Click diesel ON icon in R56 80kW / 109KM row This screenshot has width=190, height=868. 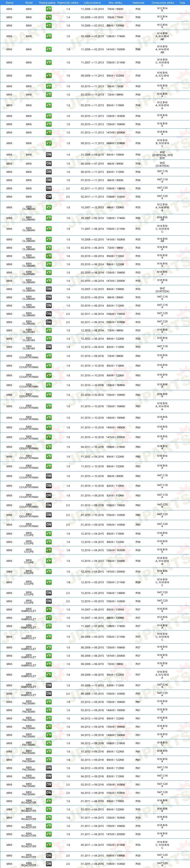pyautogui.click(x=49, y=155)
